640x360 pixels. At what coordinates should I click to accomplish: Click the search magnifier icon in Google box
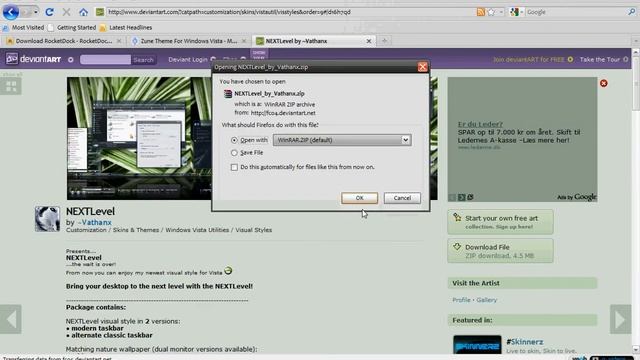tap(631, 12)
